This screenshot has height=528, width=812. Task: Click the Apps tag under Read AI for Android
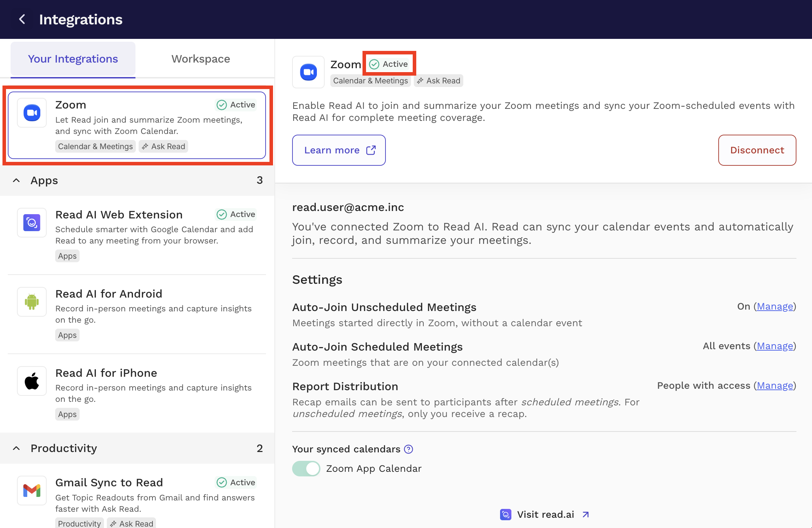(x=67, y=335)
